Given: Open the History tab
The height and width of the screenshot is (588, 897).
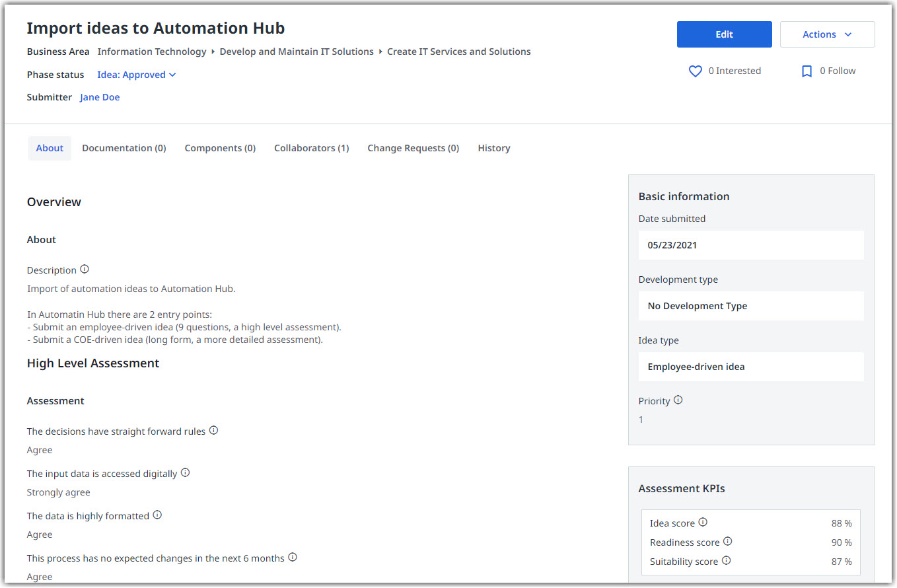Looking at the screenshot, I should (x=494, y=148).
